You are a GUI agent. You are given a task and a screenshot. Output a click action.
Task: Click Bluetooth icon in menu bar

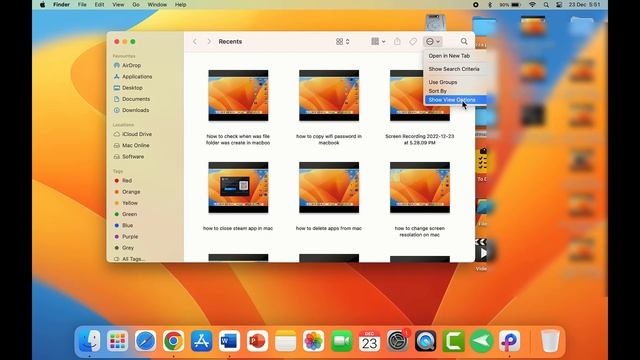(490, 5)
